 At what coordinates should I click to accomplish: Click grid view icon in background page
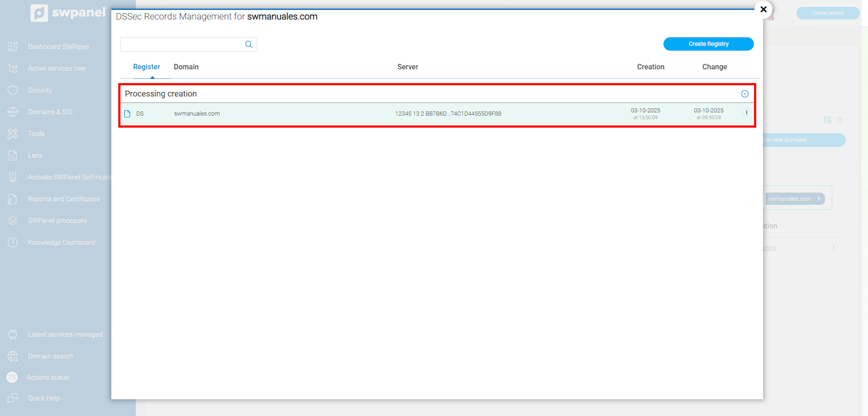(x=827, y=119)
